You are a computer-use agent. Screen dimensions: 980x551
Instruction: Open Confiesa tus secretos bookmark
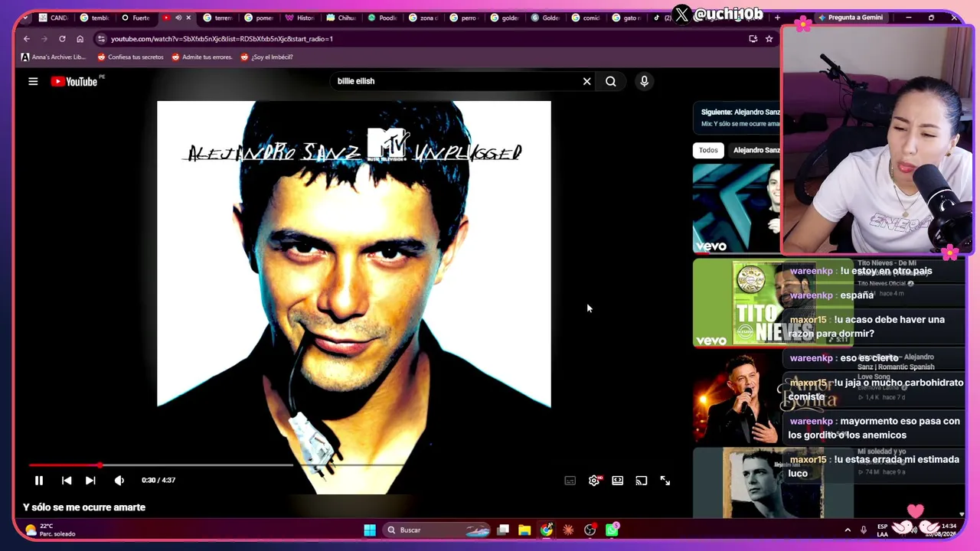[130, 57]
